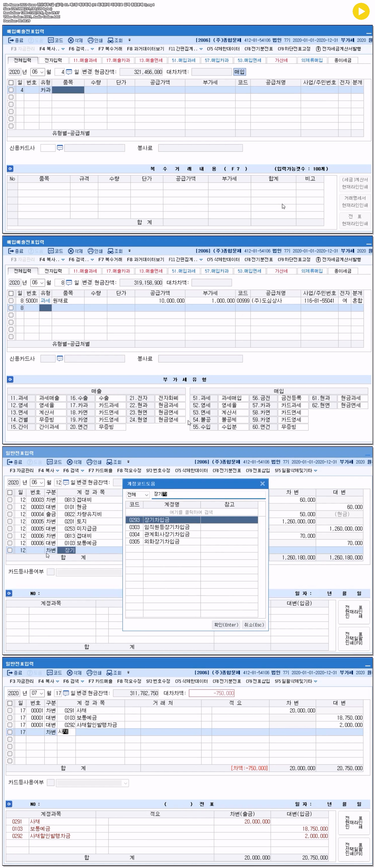The image size is (375, 868).
Task: Open the calendar icon beside day 17
Action: point(66,693)
